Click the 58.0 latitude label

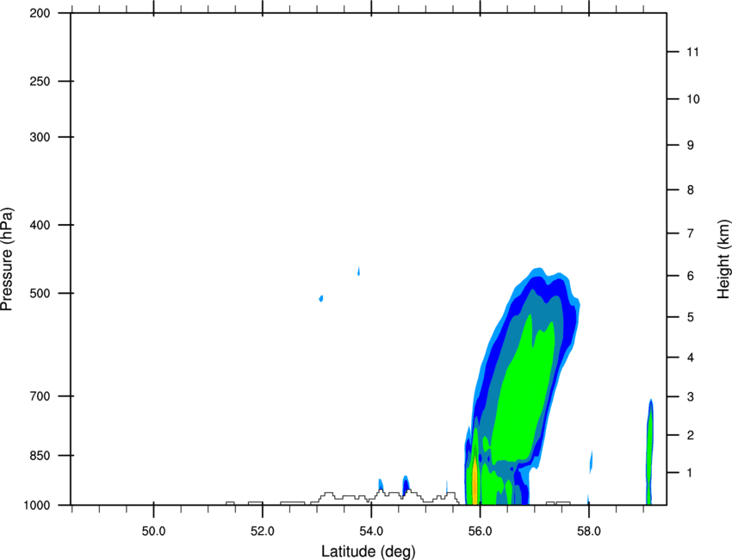click(589, 532)
